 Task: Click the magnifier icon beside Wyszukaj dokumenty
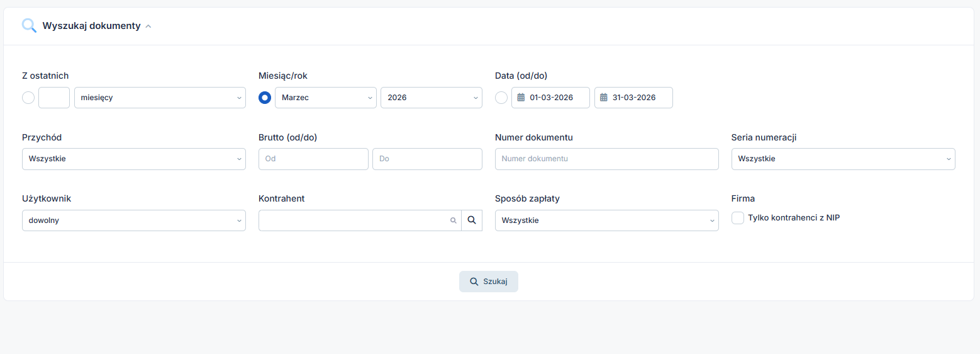29,26
